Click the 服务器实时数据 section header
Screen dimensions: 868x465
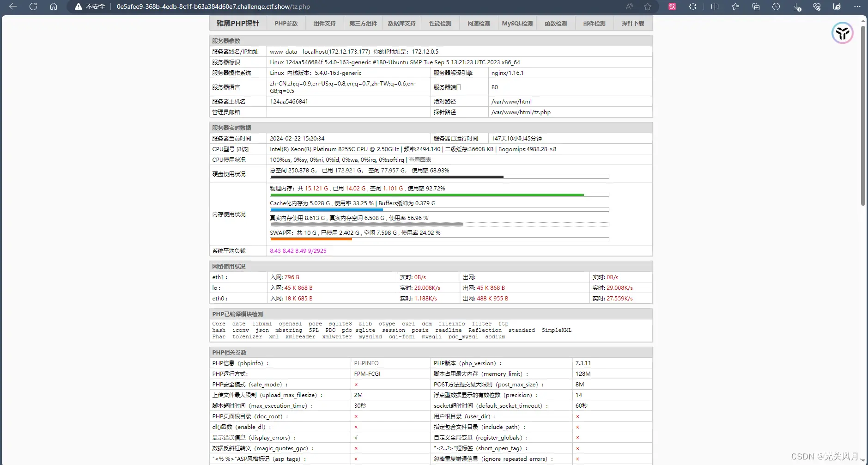tap(431, 128)
